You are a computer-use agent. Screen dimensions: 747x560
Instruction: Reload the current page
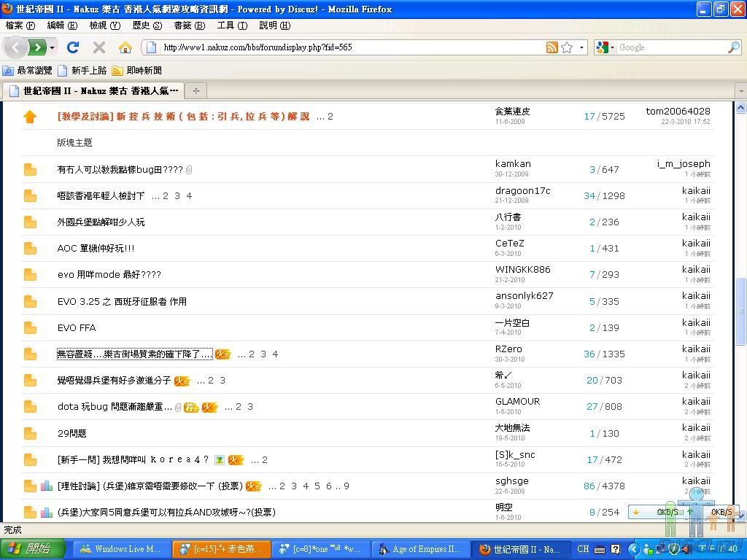coord(73,47)
